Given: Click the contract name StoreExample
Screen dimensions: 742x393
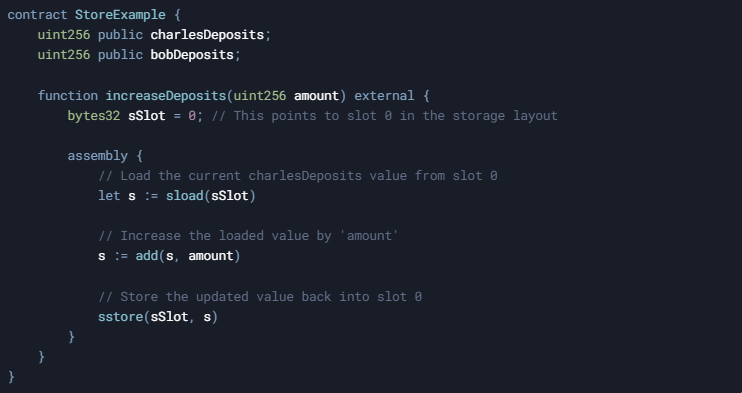Looking at the screenshot, I should pyautogui.click(x=120, y=15).
